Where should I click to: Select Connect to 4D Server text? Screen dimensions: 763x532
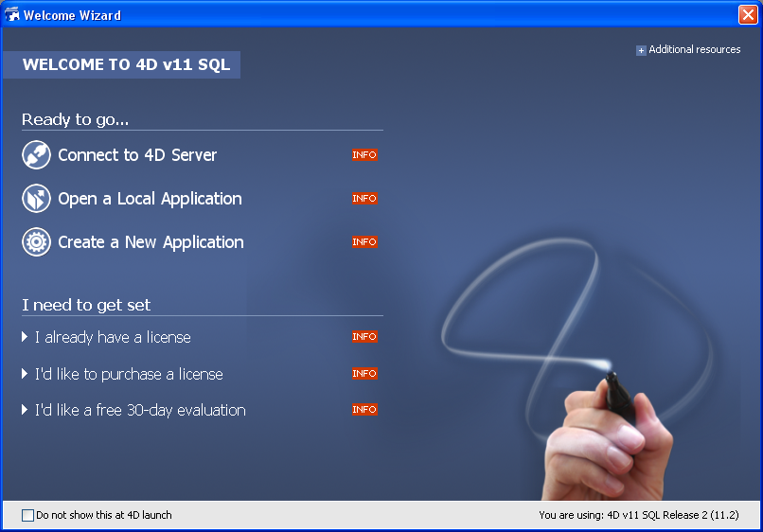pos(137,155)
